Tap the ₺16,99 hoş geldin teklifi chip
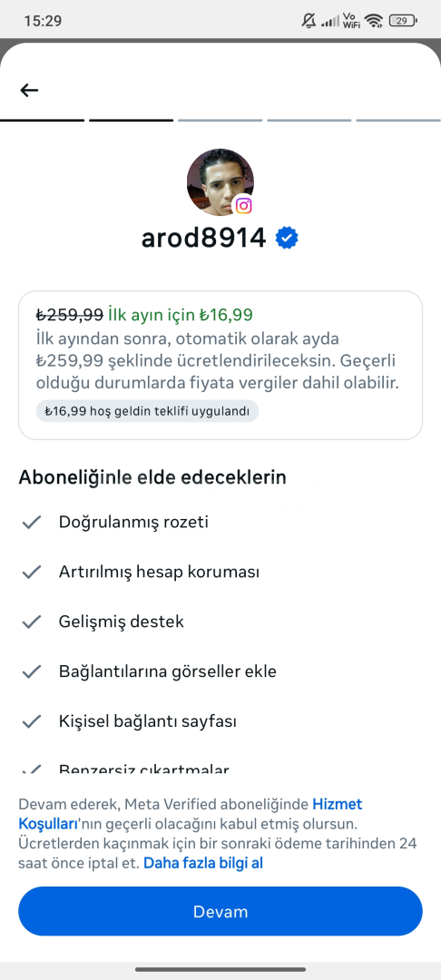 147,411
